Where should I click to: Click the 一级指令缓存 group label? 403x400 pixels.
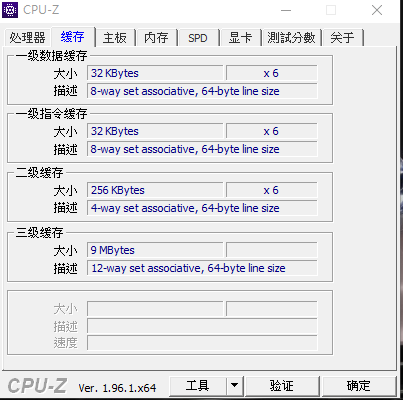[51, 114]
